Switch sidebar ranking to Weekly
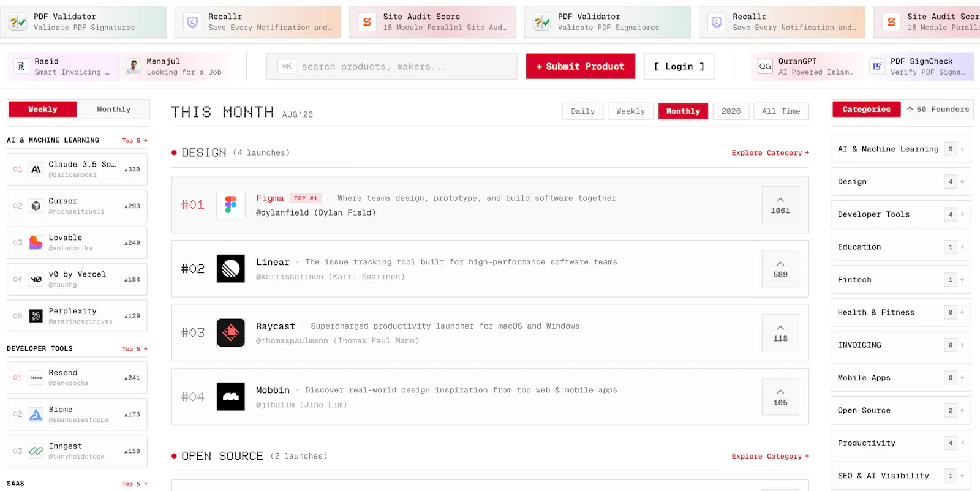980x491 pixels. pos(43,109)
